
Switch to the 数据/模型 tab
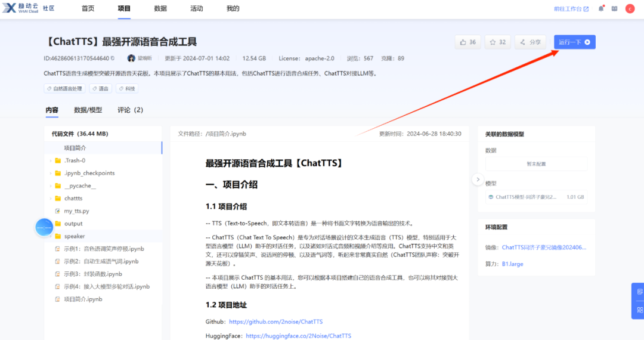[x=88, y=110]
